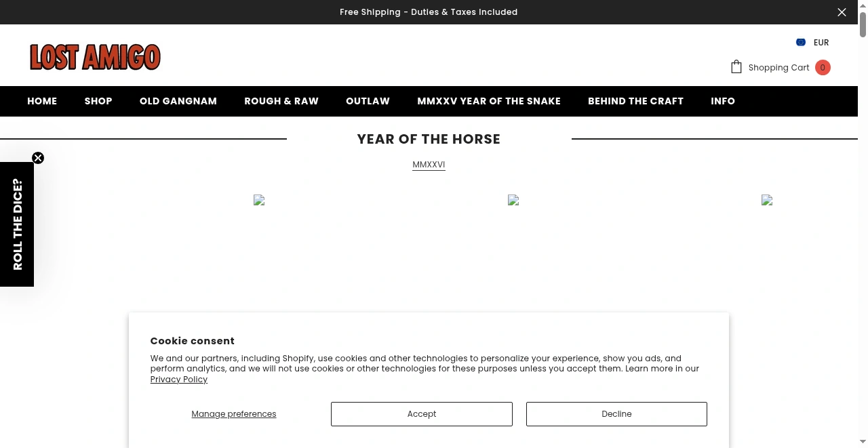868x448 pixels.
Task: Open the SHOP navigation menu
Action: pos(98,101)
